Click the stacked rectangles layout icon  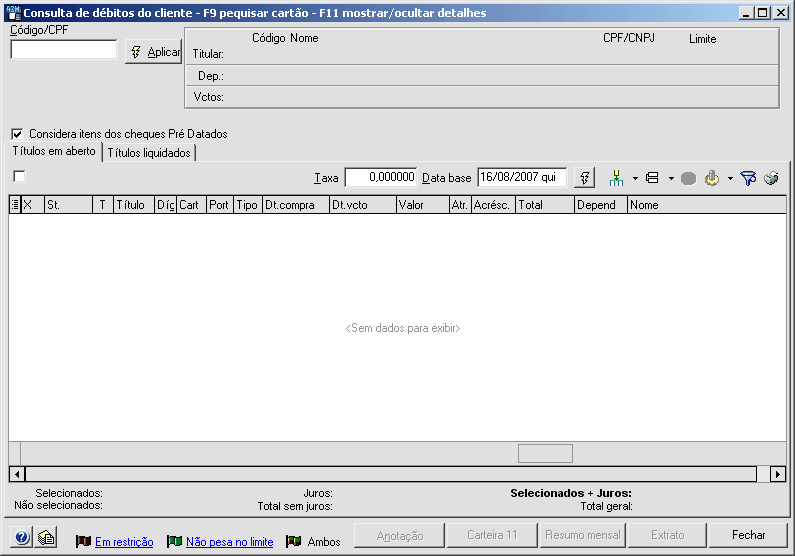pos(652,178)
